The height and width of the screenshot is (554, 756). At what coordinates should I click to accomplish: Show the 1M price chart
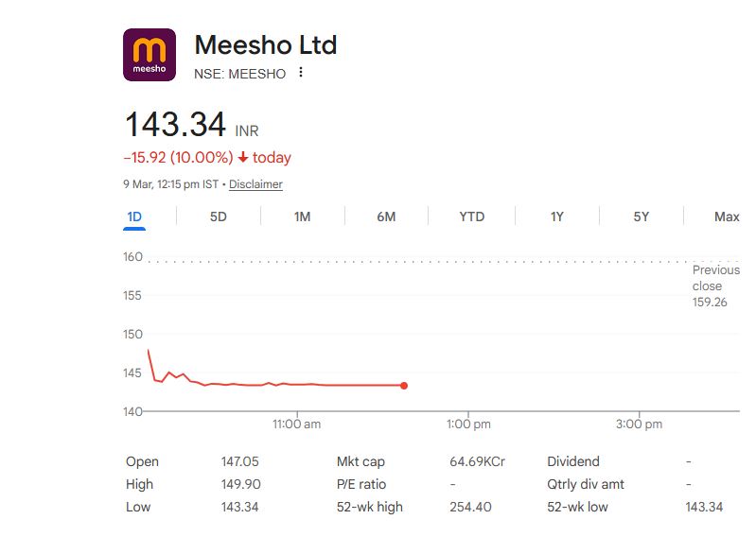pyautogui.click(x=302, y=216)
